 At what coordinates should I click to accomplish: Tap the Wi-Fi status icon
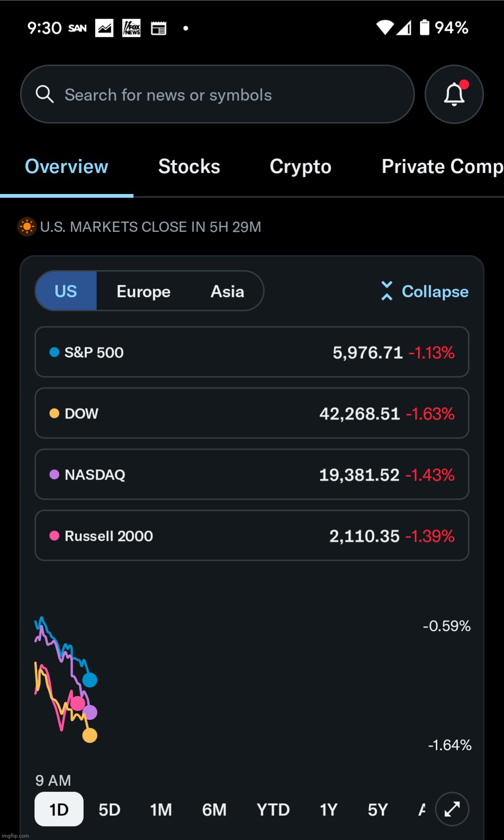(x=385, y=28)
